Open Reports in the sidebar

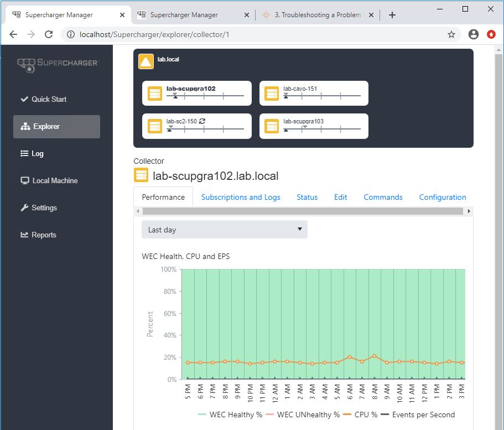point(38,235)
